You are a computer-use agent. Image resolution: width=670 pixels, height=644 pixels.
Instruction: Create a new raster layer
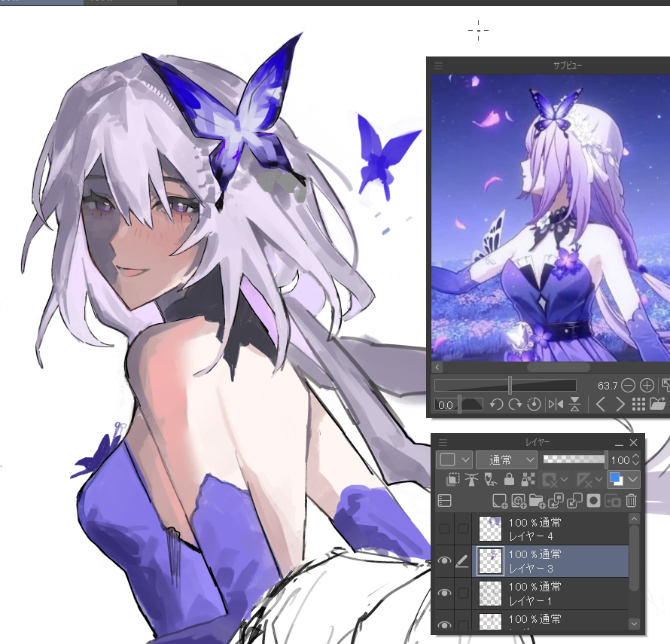point(499,499)
